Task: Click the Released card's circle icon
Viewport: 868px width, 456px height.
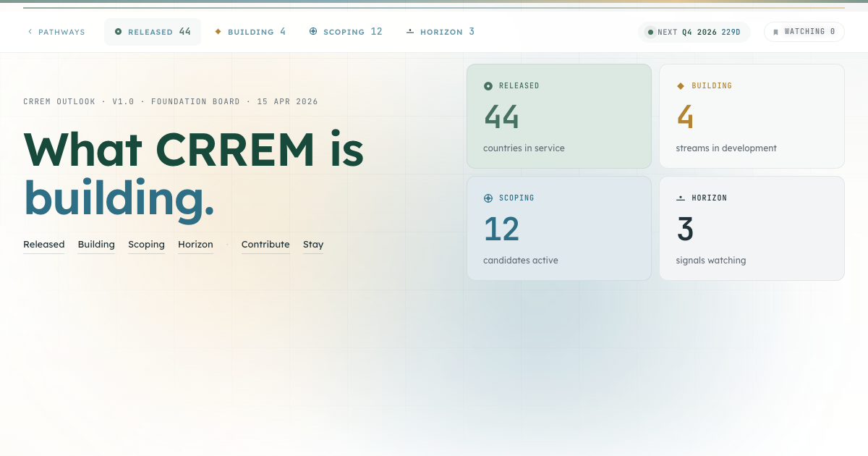Action: click(488, 86)
